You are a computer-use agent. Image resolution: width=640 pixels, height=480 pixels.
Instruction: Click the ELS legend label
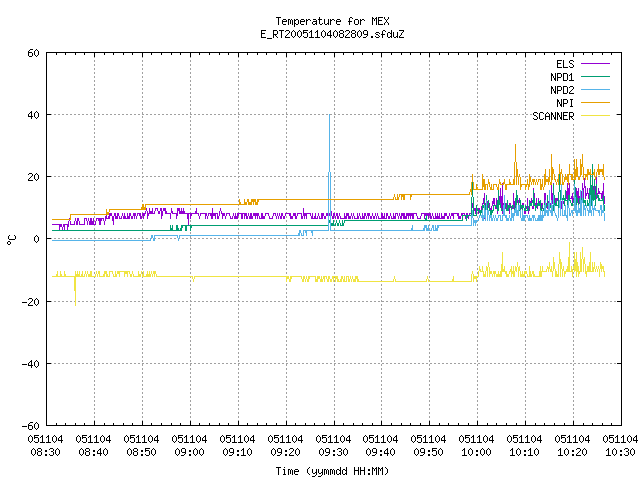565,64
